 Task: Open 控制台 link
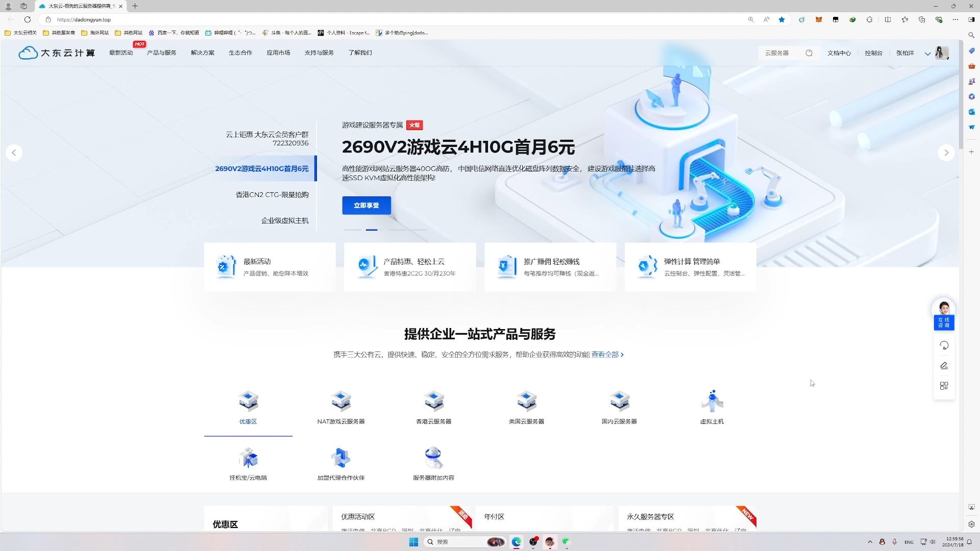(873, 53)
